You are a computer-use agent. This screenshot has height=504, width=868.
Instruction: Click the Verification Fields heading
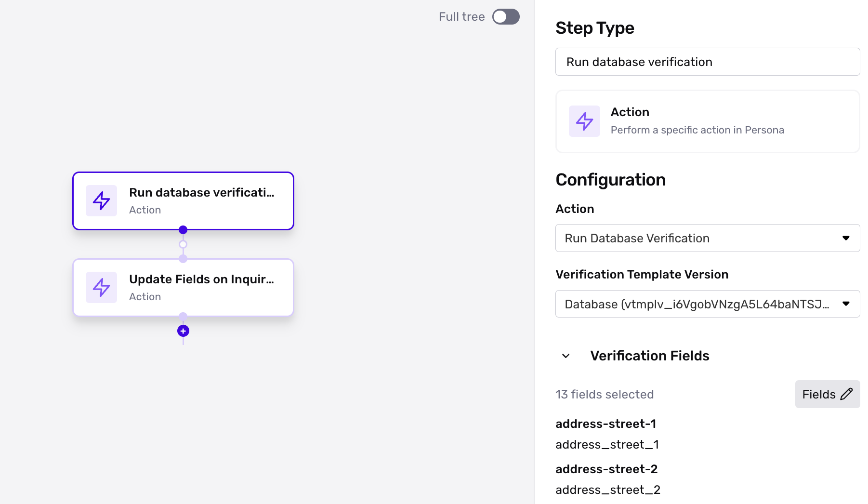650,356
